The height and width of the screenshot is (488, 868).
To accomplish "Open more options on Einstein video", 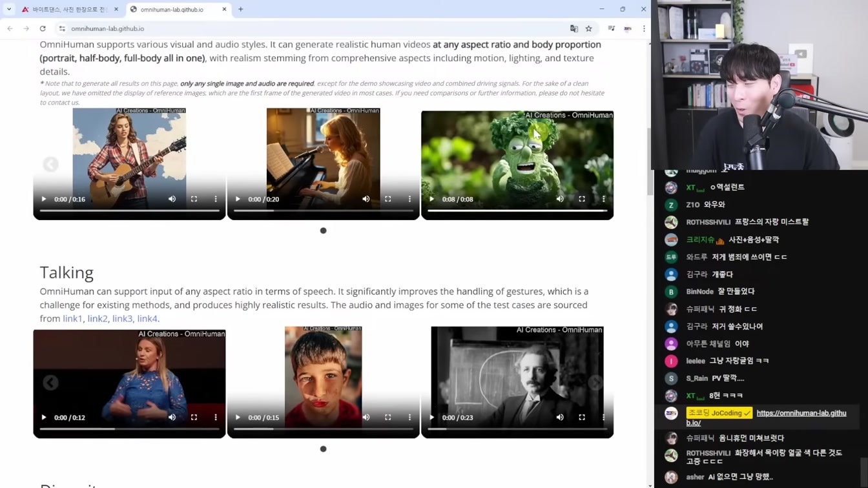I will coord(604,417).
